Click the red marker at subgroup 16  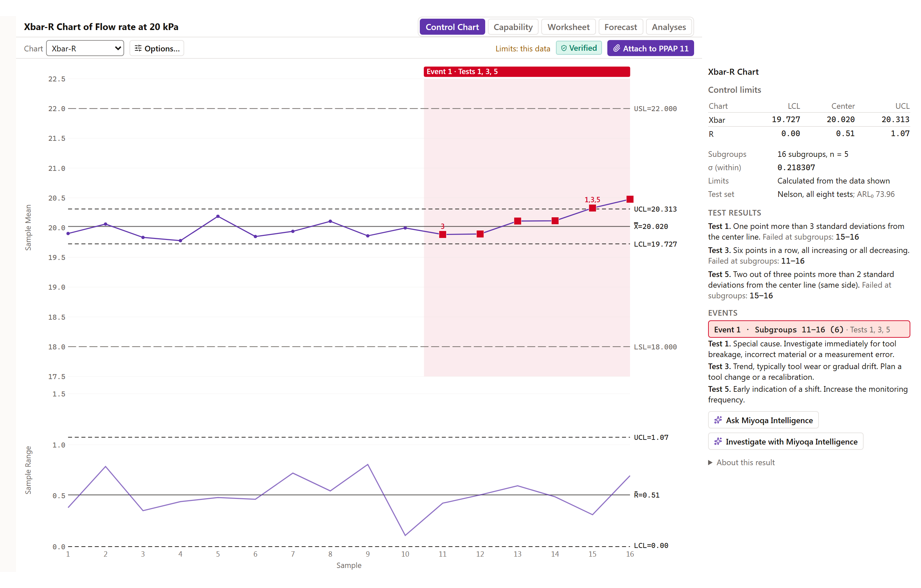click(x=630, y=199)
